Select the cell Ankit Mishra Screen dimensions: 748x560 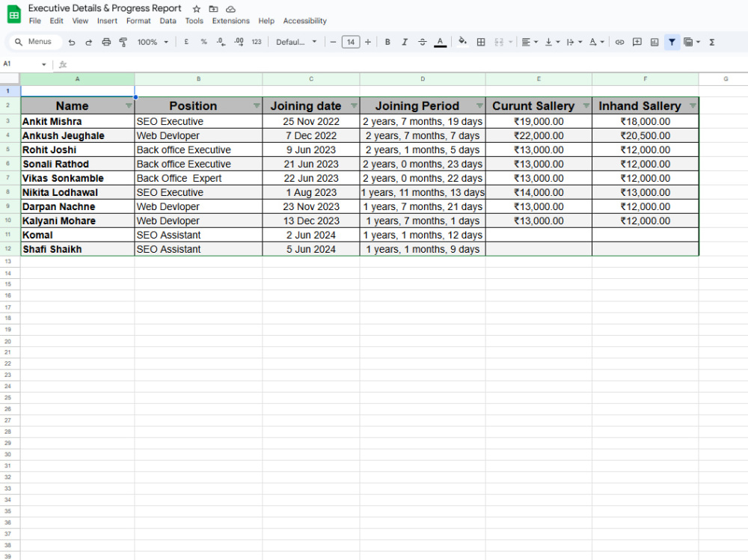click(78, 121)
